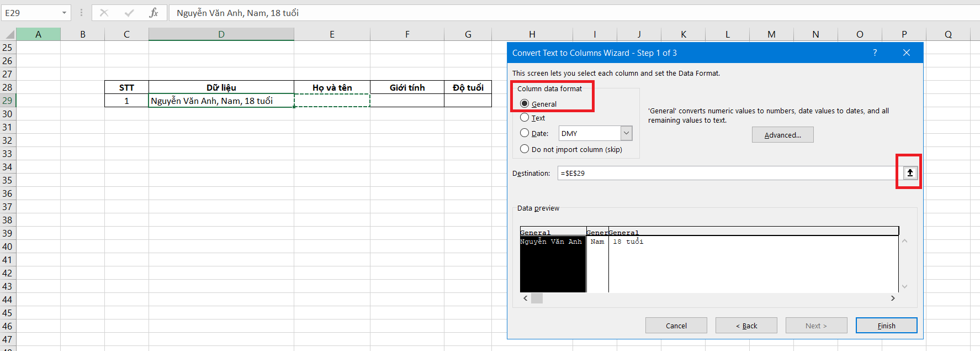Select column C header
Screen dimensions: 980x351
click(x=126, y=34)
